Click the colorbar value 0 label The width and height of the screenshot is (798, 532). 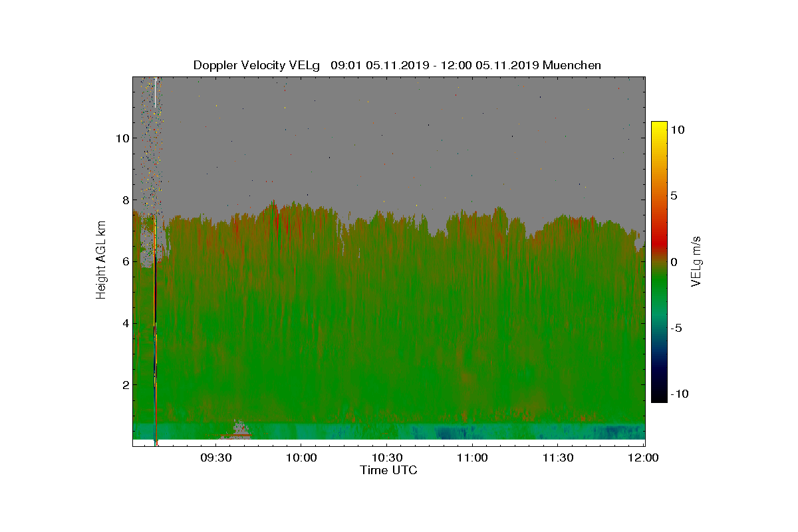click(x=674, y=261)
